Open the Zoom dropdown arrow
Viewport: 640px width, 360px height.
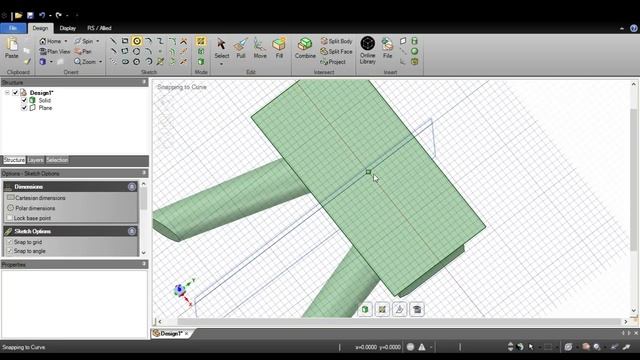pos(100,62)
